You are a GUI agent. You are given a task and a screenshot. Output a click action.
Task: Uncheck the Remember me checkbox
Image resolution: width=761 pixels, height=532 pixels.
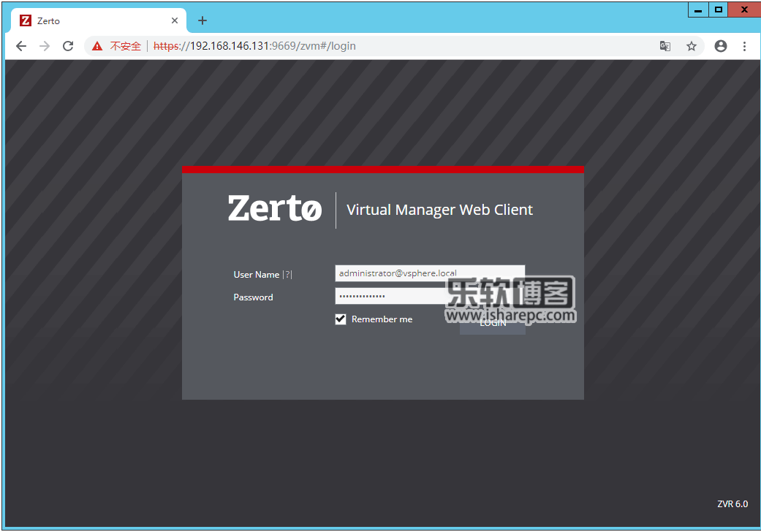tap(340, 319)
